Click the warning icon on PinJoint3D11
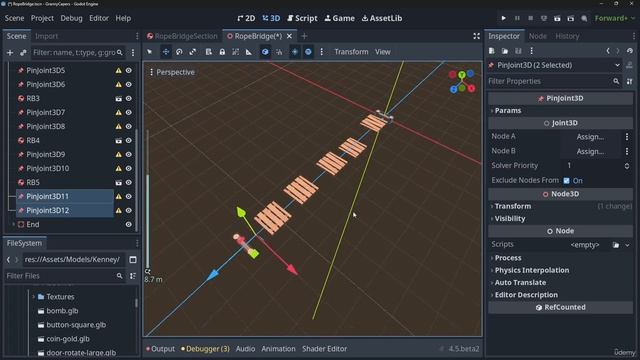The height and width of the screenshot is (360, 640). tap(118, 196)
